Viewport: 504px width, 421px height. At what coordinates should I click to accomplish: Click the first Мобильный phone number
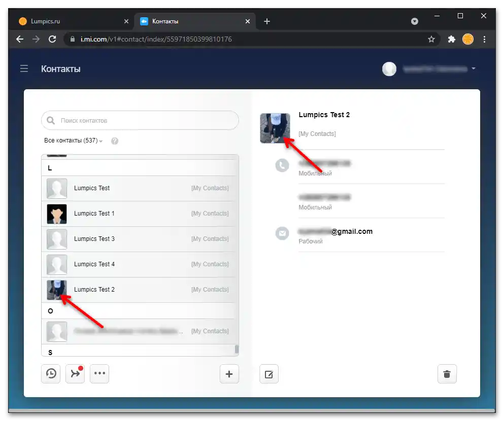[x=324, y=163]
